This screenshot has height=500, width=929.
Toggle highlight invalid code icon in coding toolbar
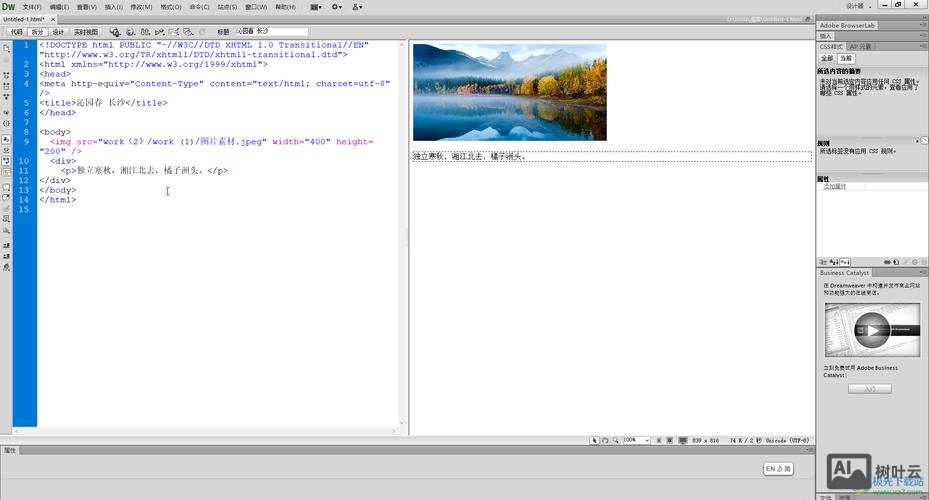[x=7, y=150]
